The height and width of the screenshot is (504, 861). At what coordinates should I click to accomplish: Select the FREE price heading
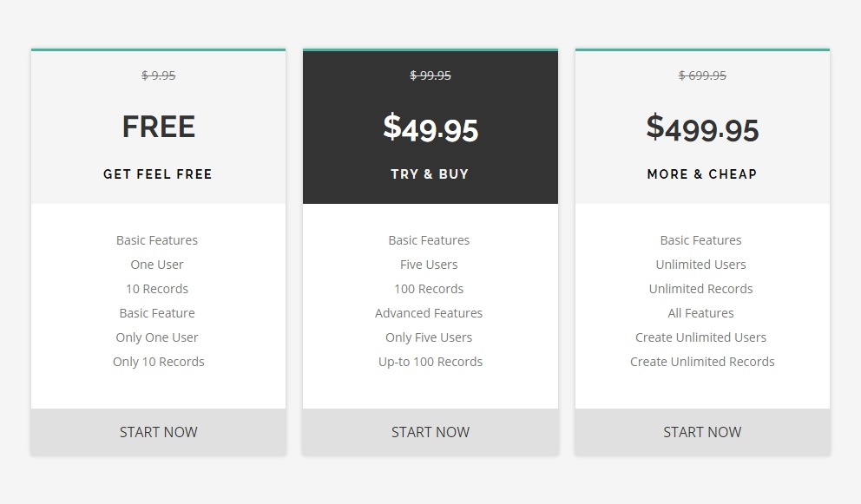click(x=158, y=127)
